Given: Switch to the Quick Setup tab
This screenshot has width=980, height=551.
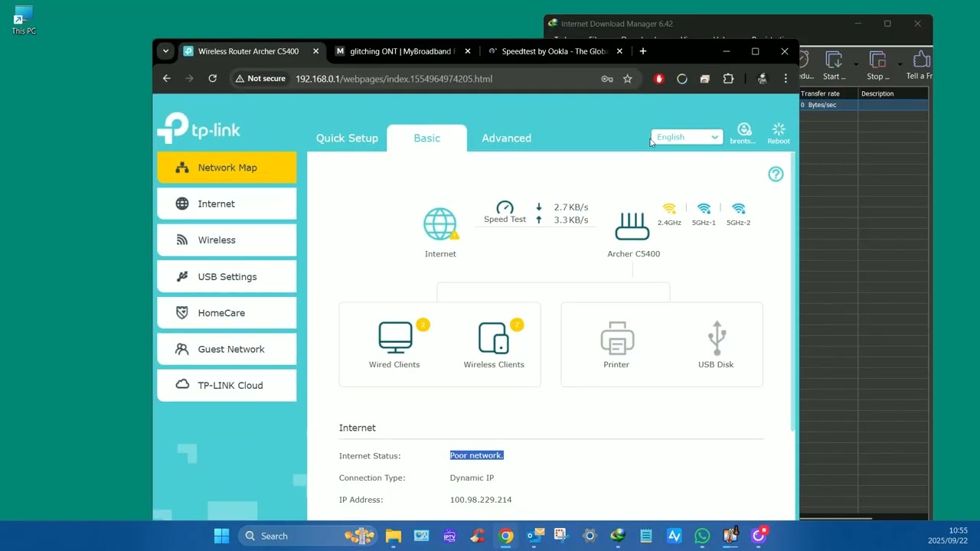Looking at the screenshot, I should pos(347,139).
